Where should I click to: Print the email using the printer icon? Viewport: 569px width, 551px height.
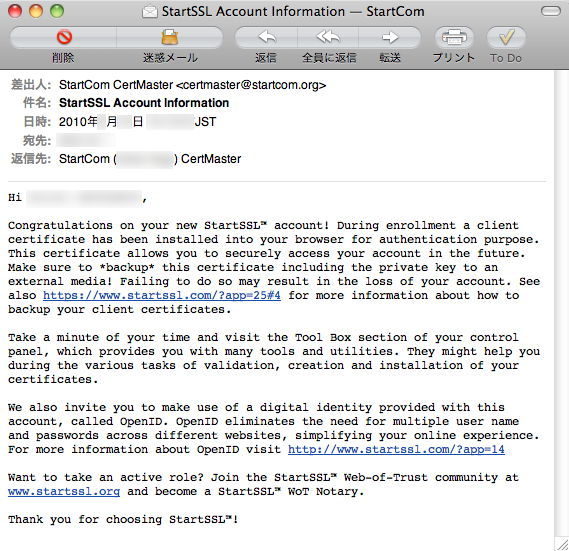[454, 37]
